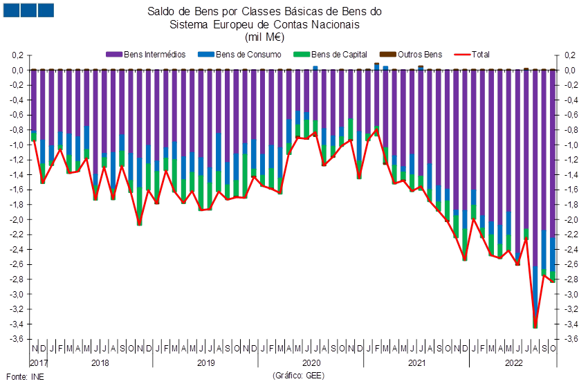588x386 pixels.
Task: Click the right axis value -2,6
Action: tap(571, 264)
